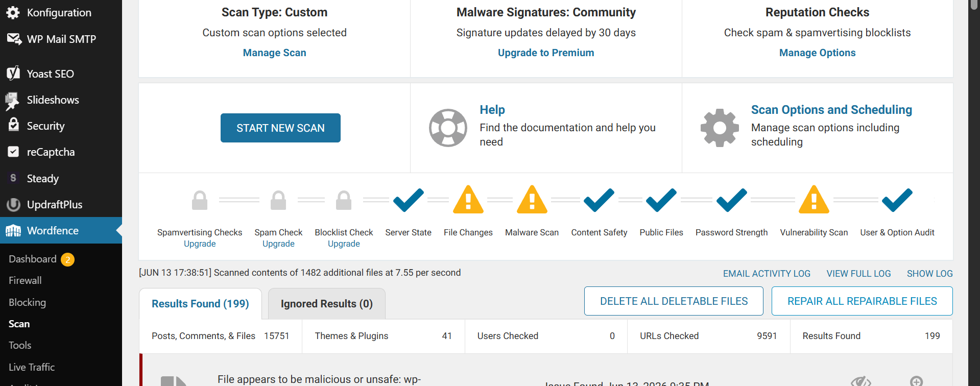Click Upgrade under Blocklist Check
Image resolution: width=980 pixels, height=386 pixels.
click(344, 244)
